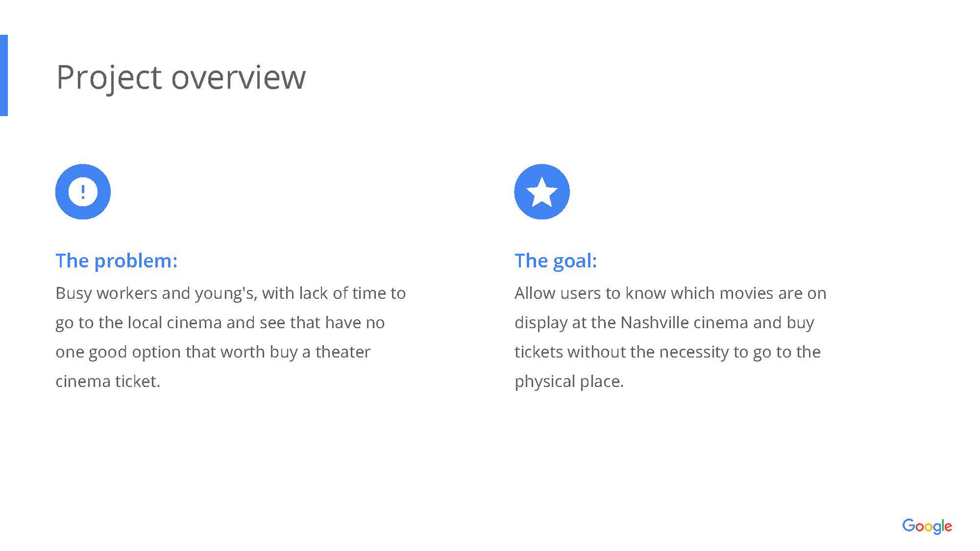980x551 pixels.
Task: Click the line 'display at the Nashville cinema'
Action: click(664, 323)
